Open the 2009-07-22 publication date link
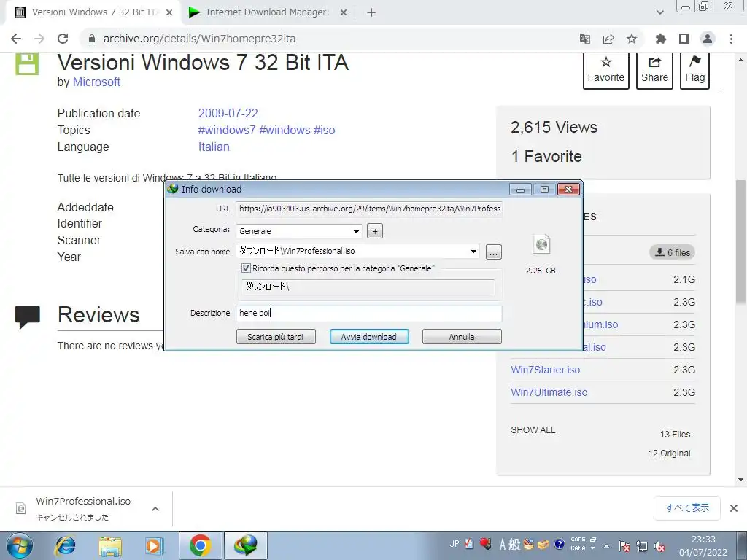The image size is (747, 560). (x=228, y=113)
